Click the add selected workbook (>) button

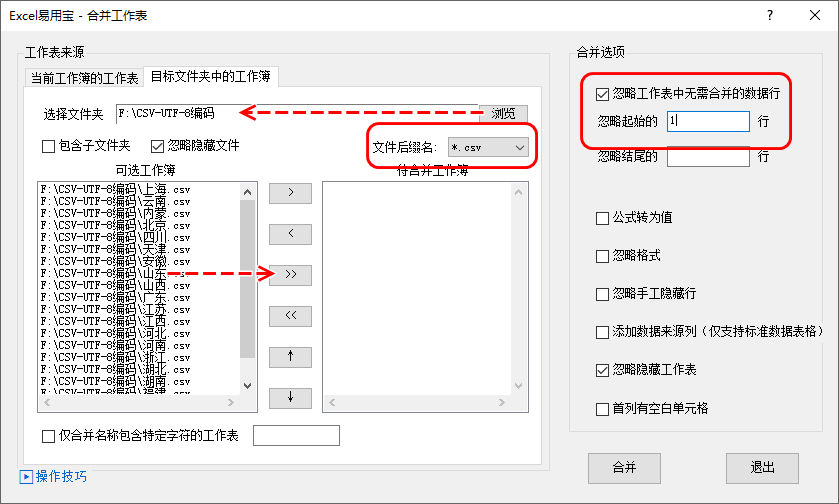click(290, 194)
